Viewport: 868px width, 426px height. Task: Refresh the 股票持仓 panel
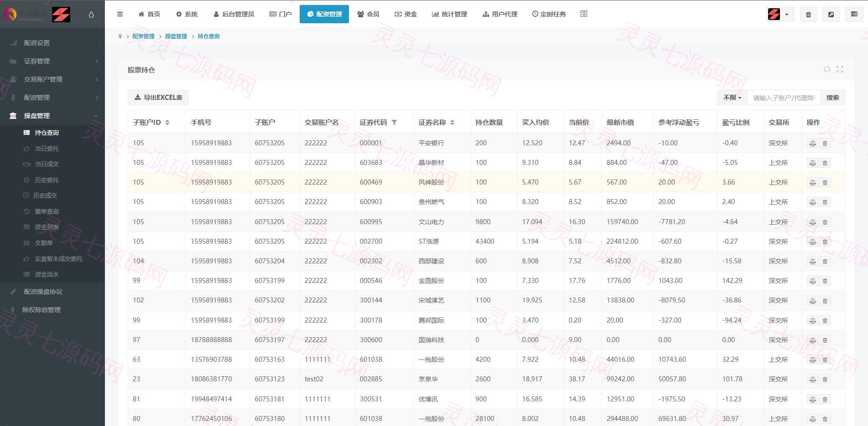[x=826, y=69]
